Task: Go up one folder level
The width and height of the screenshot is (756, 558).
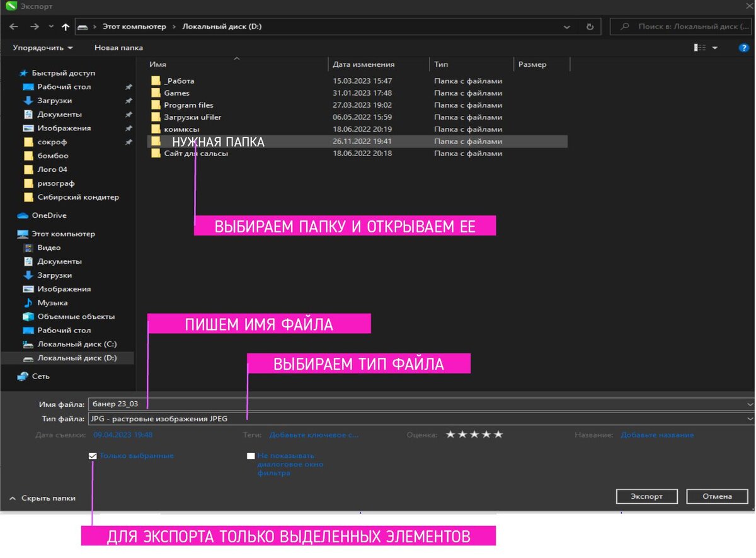Action: (x=66, y=27)
